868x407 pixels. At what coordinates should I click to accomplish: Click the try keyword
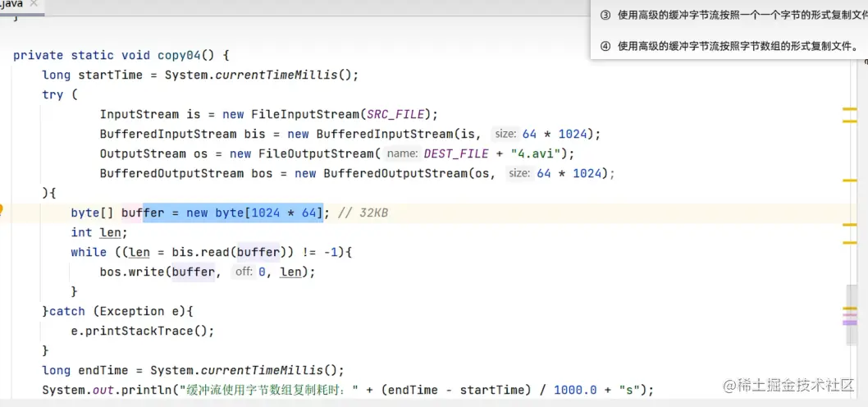point(53,94)
